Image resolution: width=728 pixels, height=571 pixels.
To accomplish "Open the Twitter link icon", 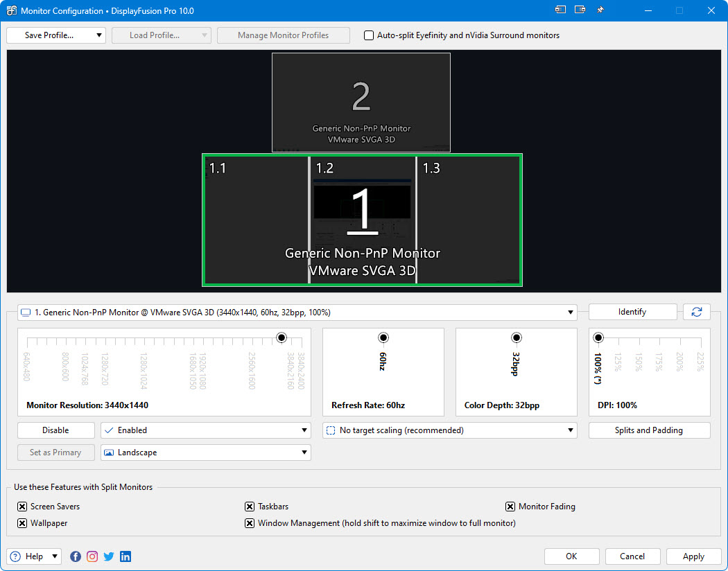I will click(x=109, y=556).
